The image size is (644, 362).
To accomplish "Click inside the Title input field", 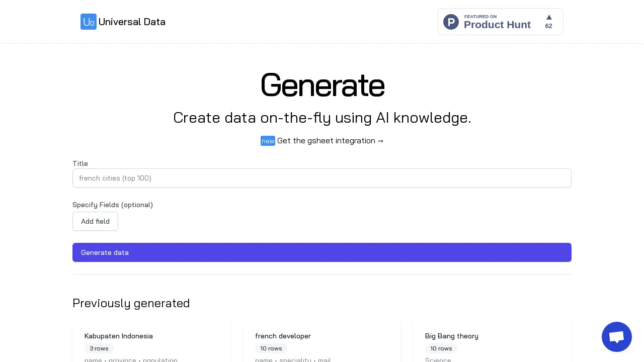I will pos(322,178).
